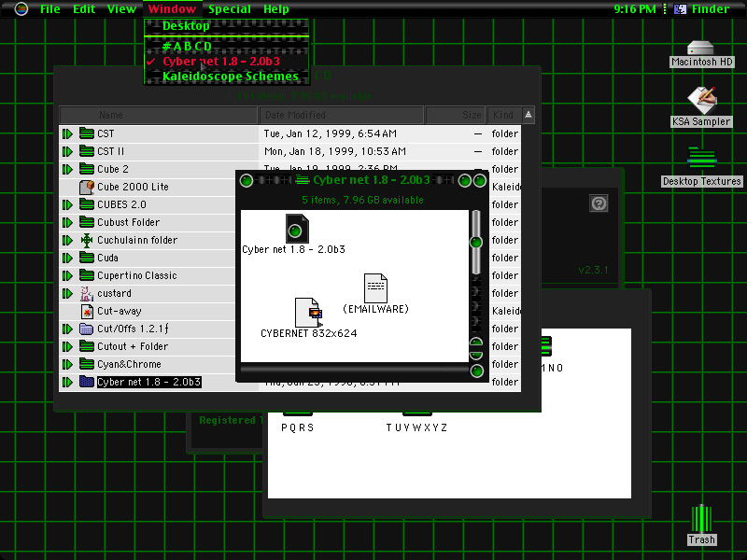Click the 9:16 PM clock
Screen dimensions: 747x560
click(x=635, y=8)
